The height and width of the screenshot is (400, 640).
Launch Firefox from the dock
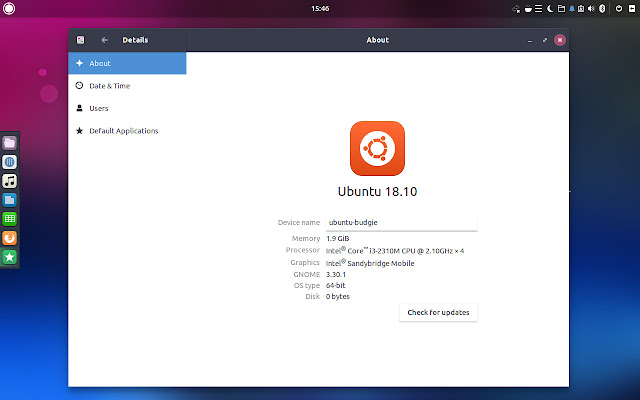coord(9,238)
